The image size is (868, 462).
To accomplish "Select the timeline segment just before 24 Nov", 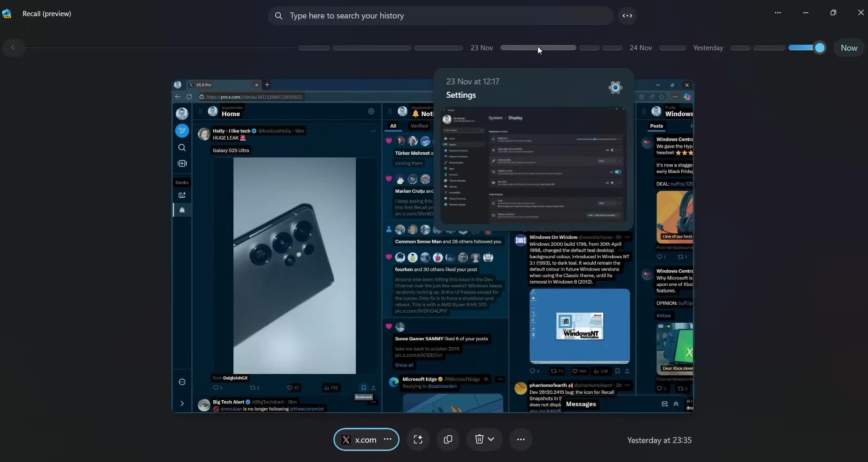I will point(612,48).
